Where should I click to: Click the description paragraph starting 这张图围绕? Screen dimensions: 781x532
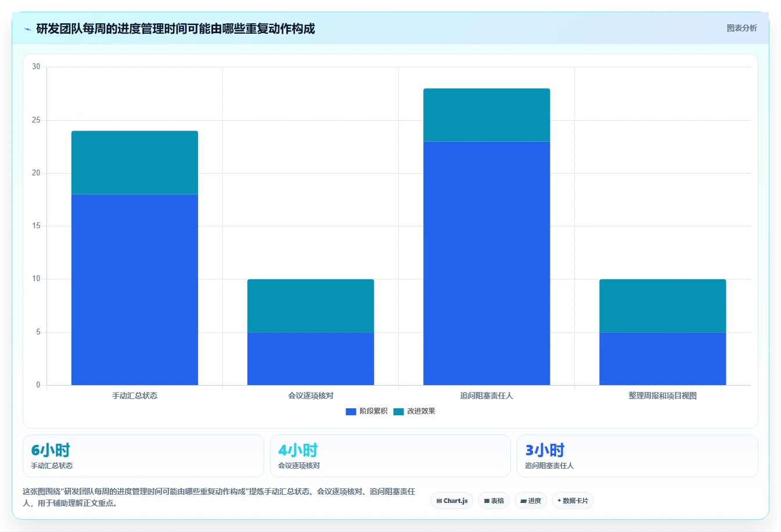click(219, 497)
